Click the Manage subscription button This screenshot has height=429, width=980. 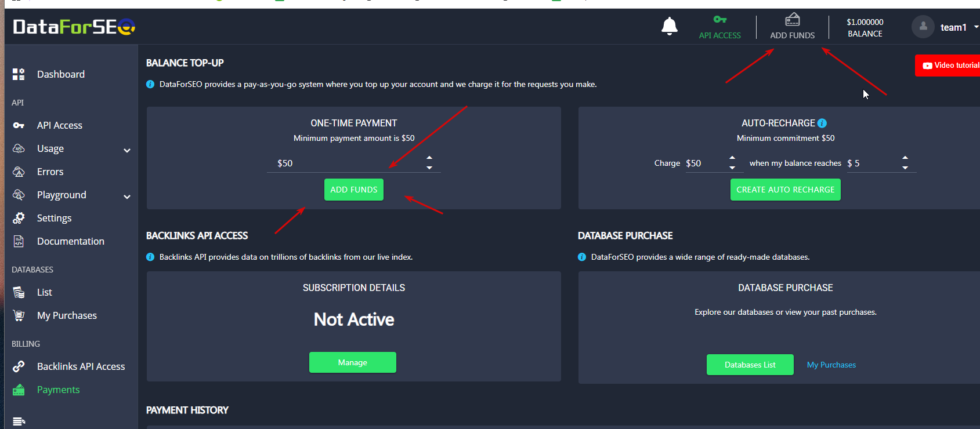coord(353,362)
